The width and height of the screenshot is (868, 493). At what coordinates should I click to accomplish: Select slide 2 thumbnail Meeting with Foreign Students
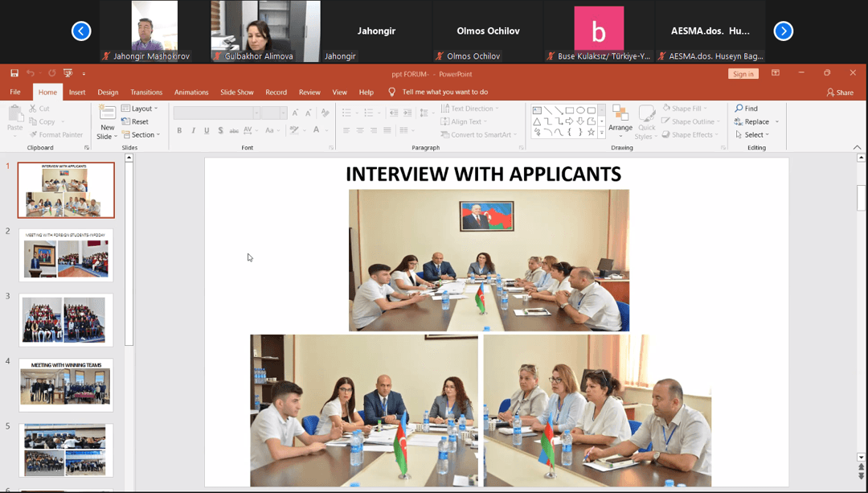tap(66, 255)
